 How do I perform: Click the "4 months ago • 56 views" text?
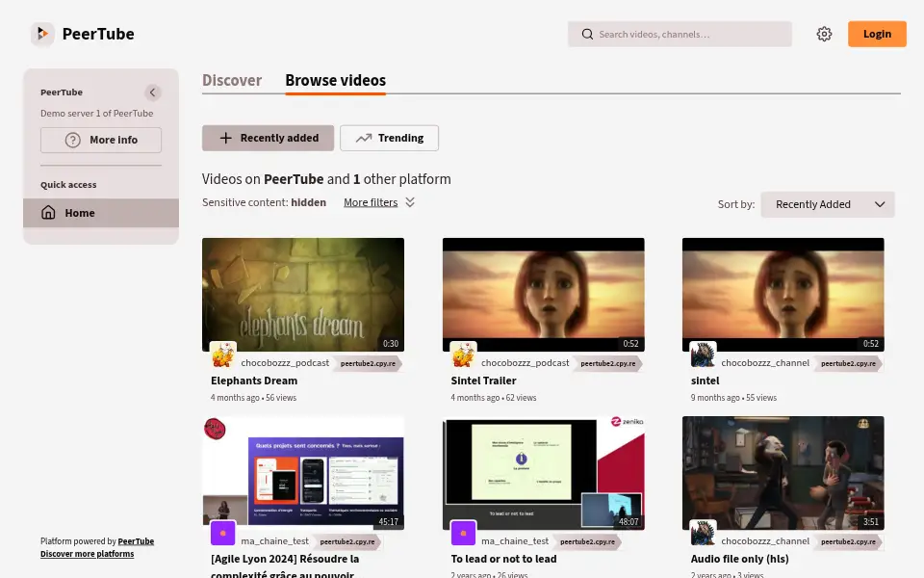[253, 398]
